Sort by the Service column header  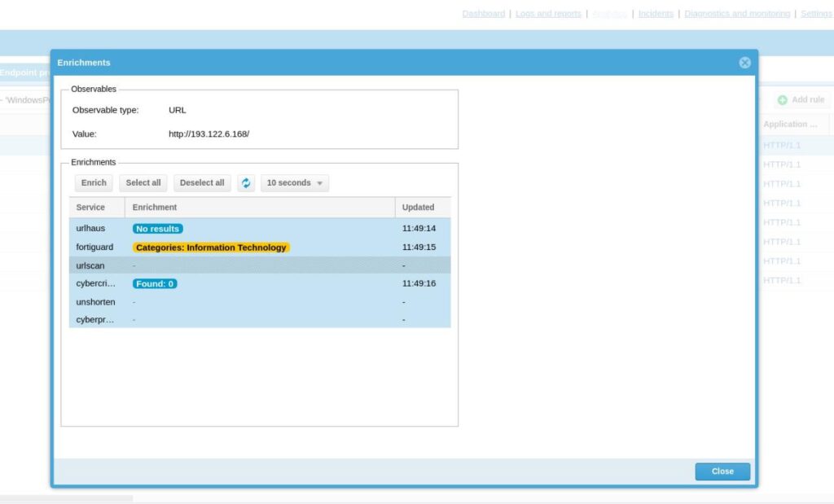(90, 208)
